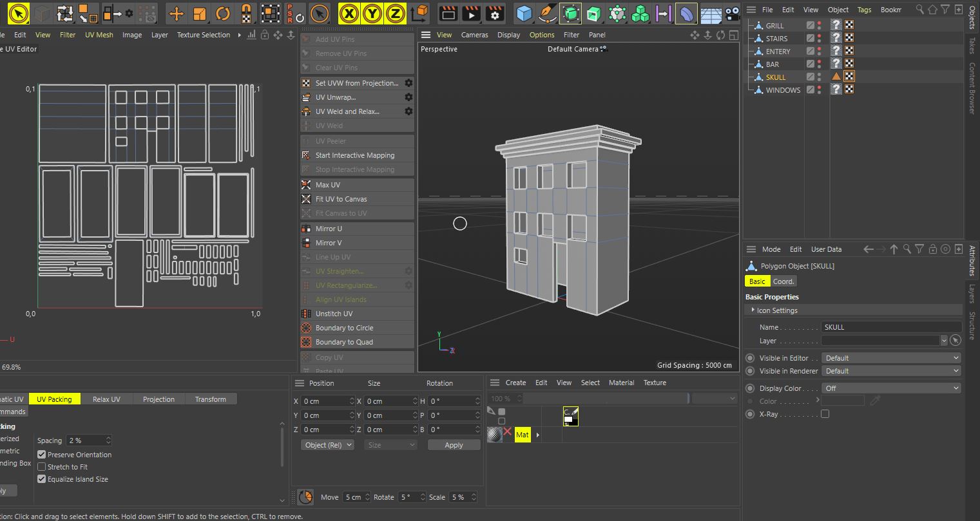Select the Coord. attribute tab
This screenshot has width=980, height=521.
(783, 281)
